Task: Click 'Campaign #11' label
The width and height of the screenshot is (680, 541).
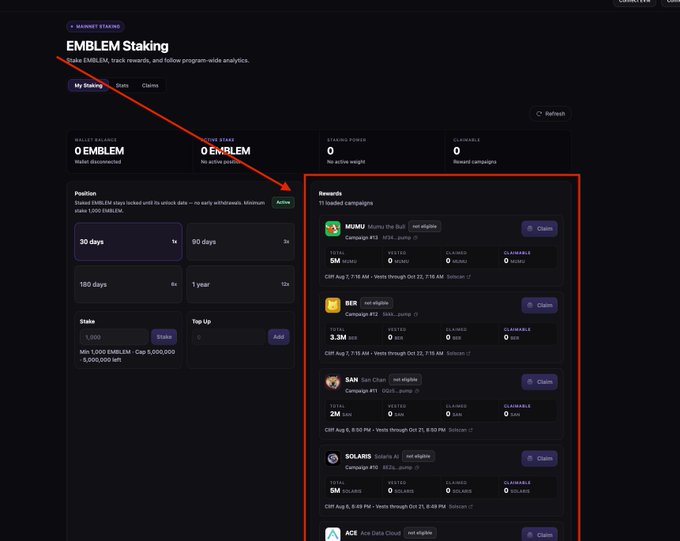Action: pos(361,391)
